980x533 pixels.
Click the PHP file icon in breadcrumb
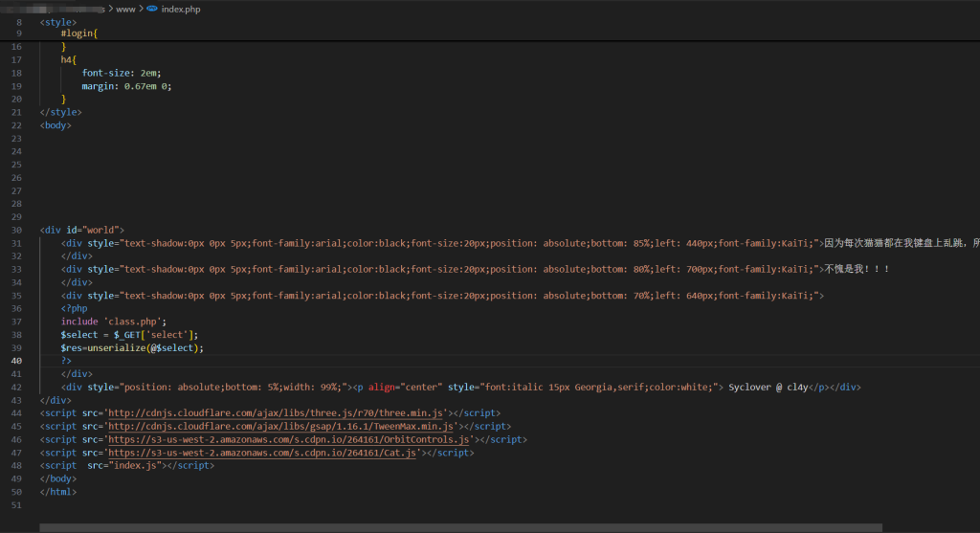(152, 9)
